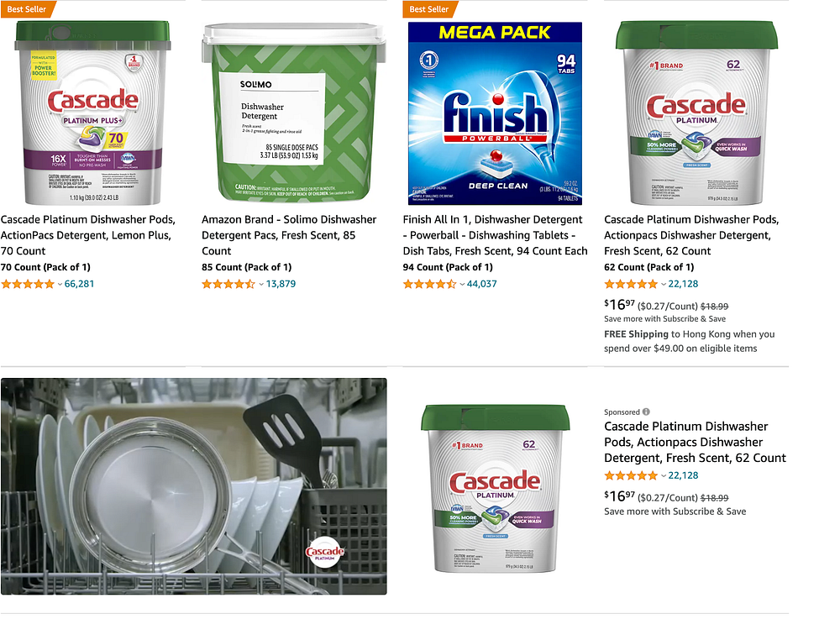The height and width of the screenshot is (619, 840).
Task: Play the Cascade dishwasher video
Action: click(x=194, y=486)
